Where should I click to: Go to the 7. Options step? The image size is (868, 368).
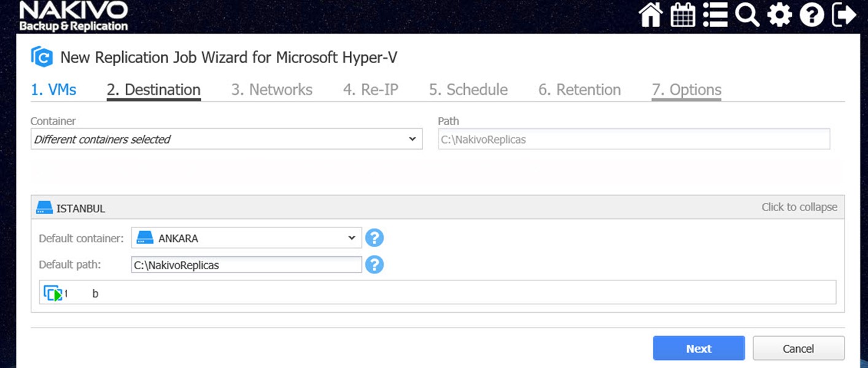coord(686,90)
